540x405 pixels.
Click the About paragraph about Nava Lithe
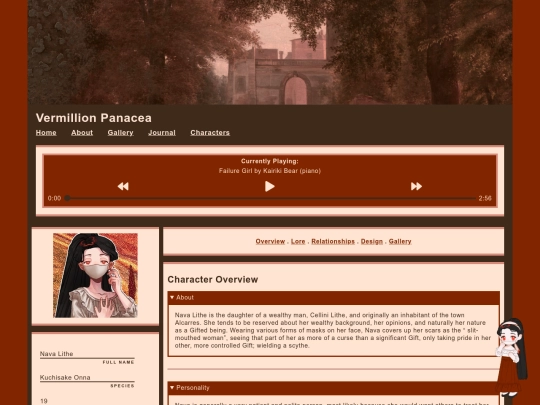(333, 330)
